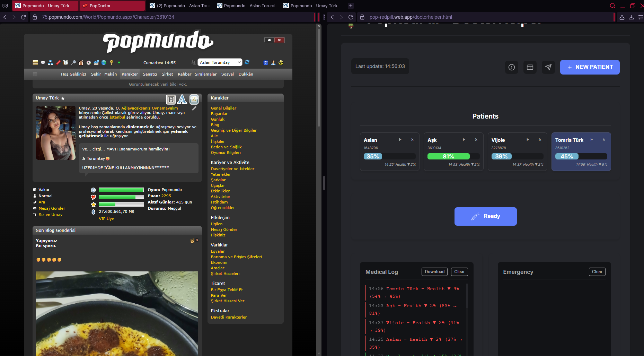Open the blue question mark help icon
The width and height of the screenshot is (644, 356).
pyautogui.click(x=266, y=63)
